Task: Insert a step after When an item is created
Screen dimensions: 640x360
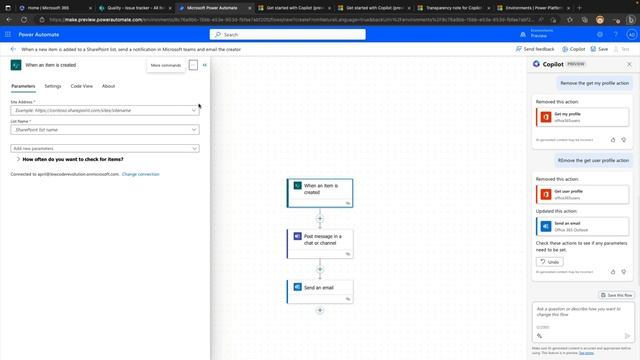Action: [x=320, y=218]
